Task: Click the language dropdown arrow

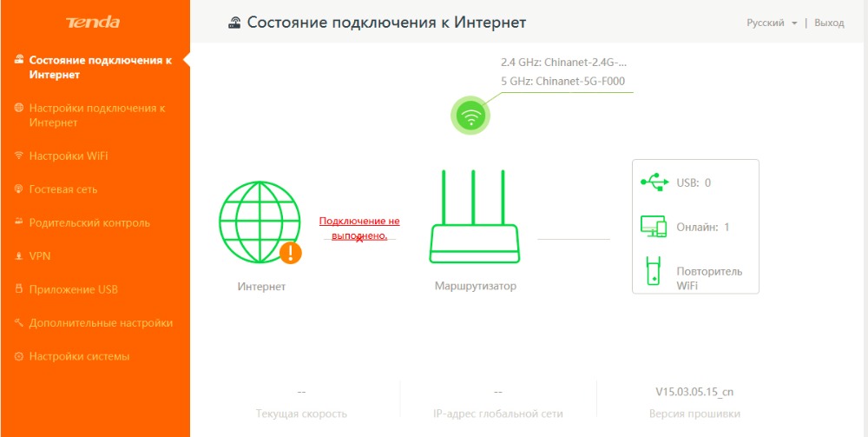Action: pos(795,23)
